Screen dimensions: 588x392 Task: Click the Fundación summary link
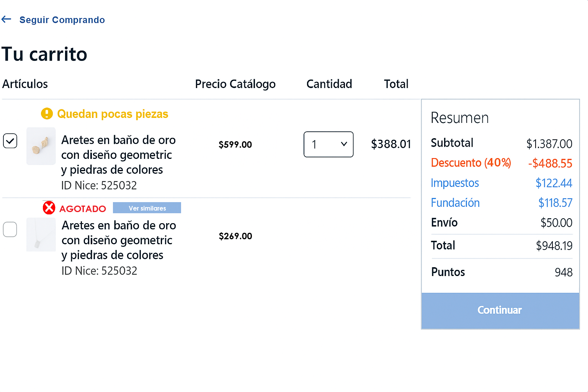(455, 203)
